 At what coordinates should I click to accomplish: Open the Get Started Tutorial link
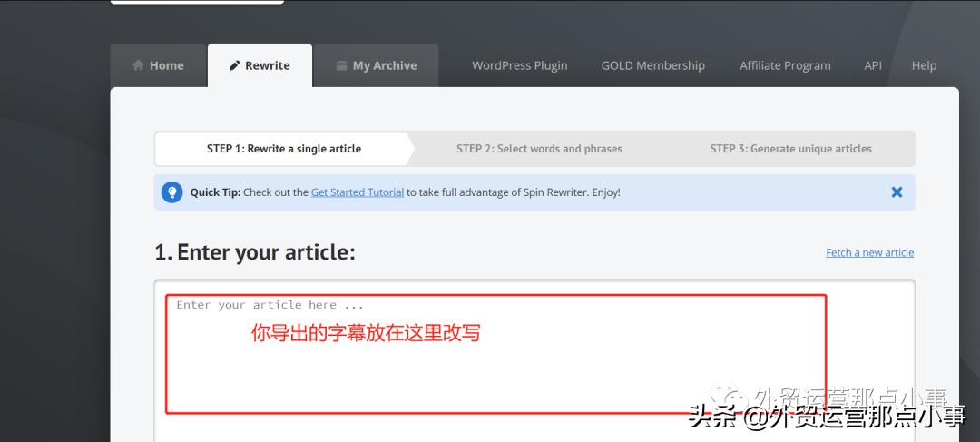click(358, 192)
